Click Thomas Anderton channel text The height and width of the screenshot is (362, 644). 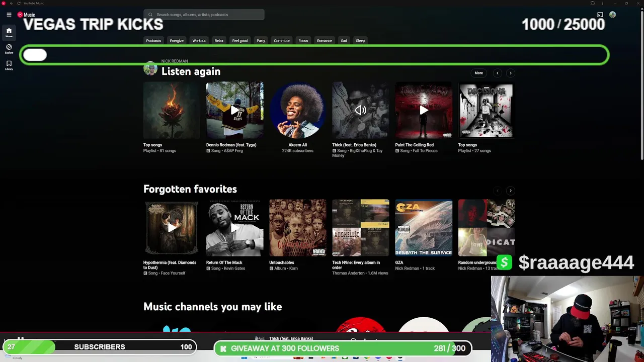349,274
